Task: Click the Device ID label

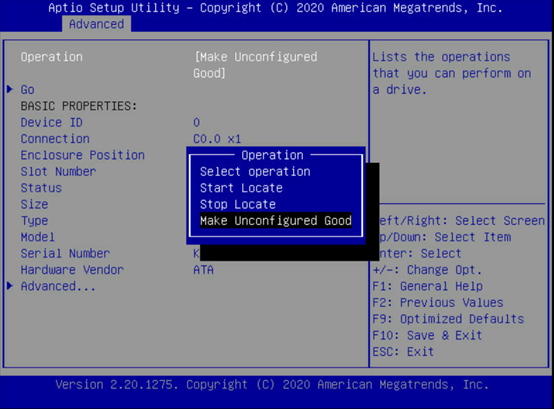Action: (x=52, y=123)
